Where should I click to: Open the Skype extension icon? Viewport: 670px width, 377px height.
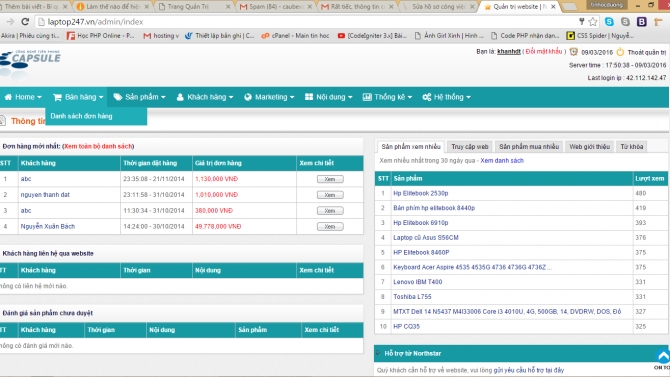609,21
